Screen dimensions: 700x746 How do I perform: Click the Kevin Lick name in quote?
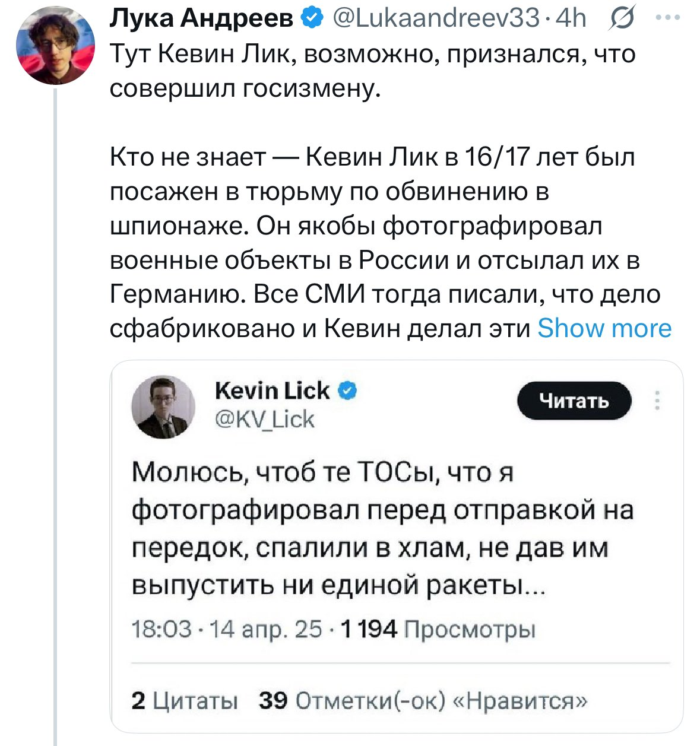click(272, 391)
